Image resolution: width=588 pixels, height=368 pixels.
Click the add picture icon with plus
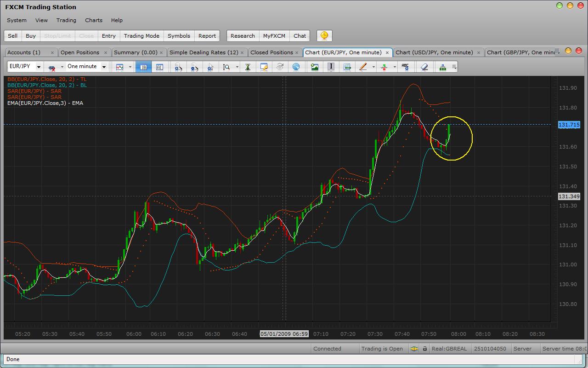click(x=315, y=67)
